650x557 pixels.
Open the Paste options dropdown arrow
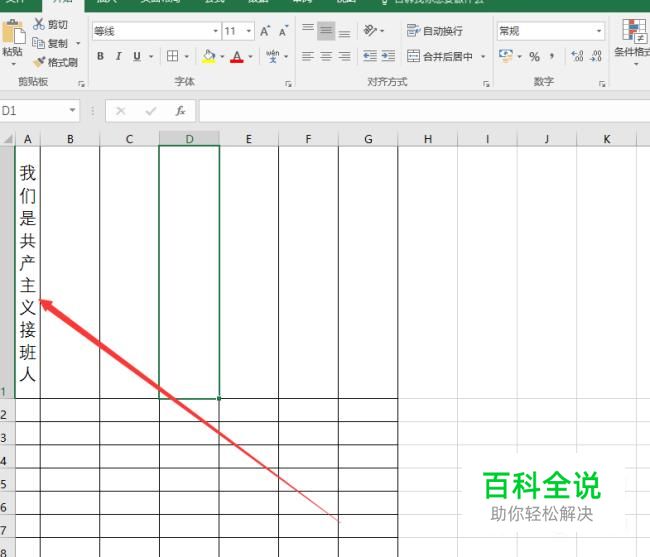tap(13, 64)
